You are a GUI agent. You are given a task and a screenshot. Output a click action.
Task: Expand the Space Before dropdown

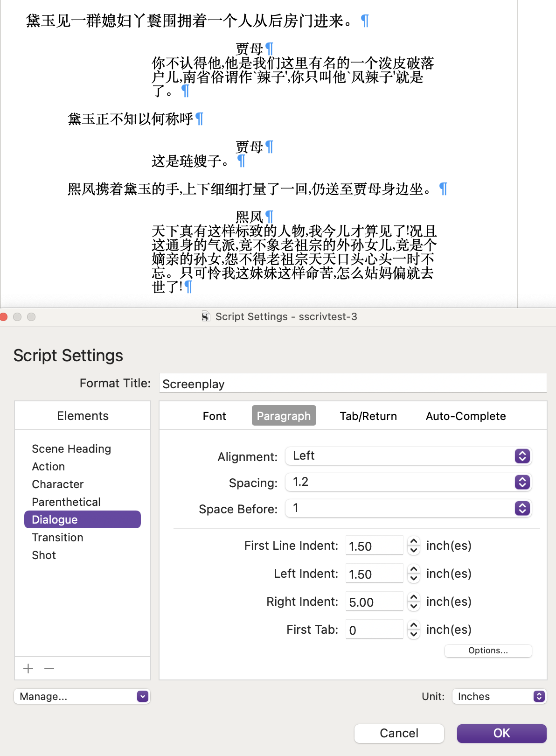(x=408, y=508)
